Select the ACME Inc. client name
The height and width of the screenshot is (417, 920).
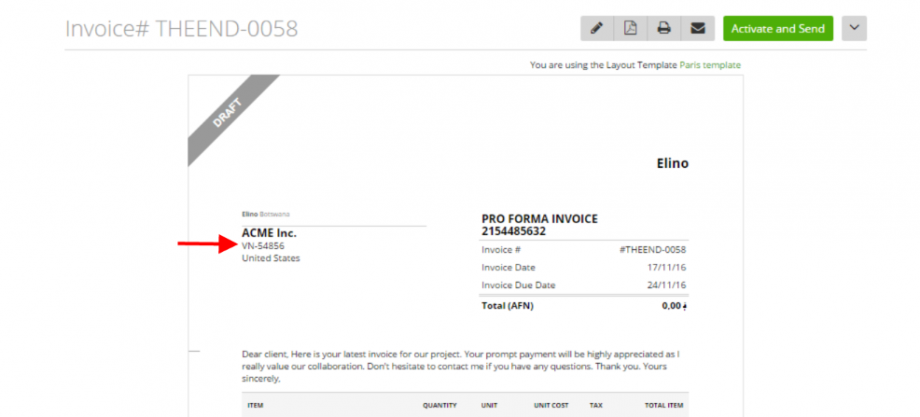click(x=269, y=233)
